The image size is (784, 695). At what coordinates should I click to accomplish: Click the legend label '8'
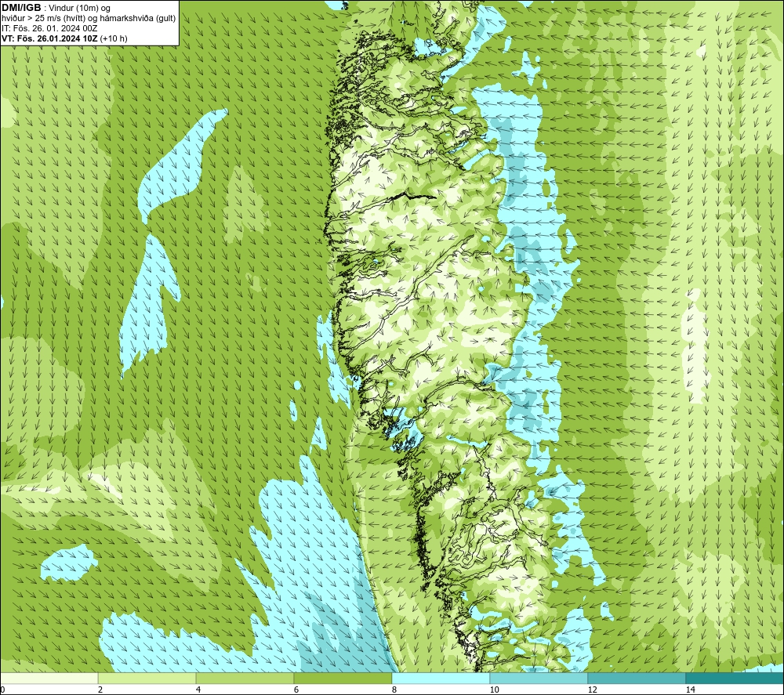pyautogui.click(x=394, y=690)
